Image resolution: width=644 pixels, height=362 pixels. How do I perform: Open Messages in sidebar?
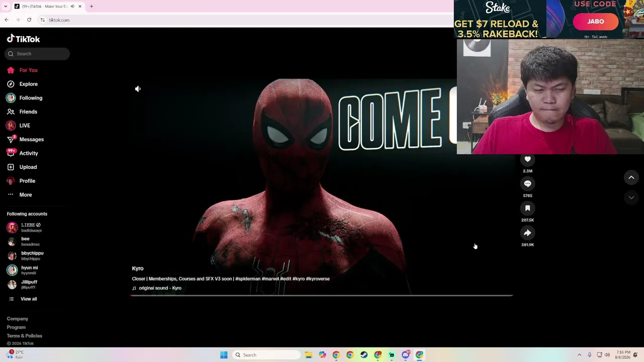tap(25, 139)
